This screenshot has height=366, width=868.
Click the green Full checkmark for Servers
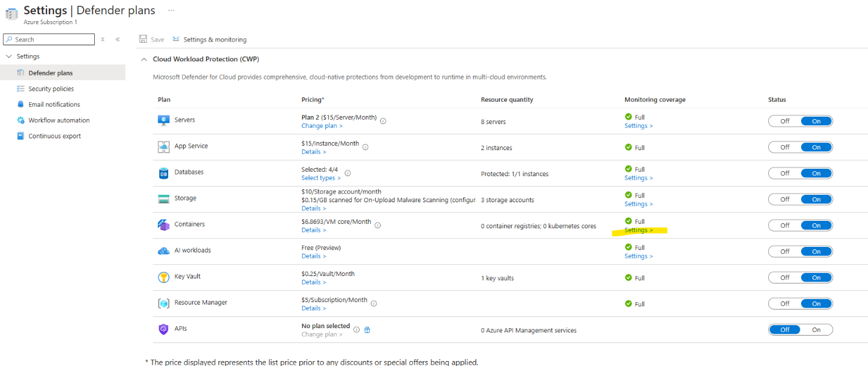(x=628, y=117)
